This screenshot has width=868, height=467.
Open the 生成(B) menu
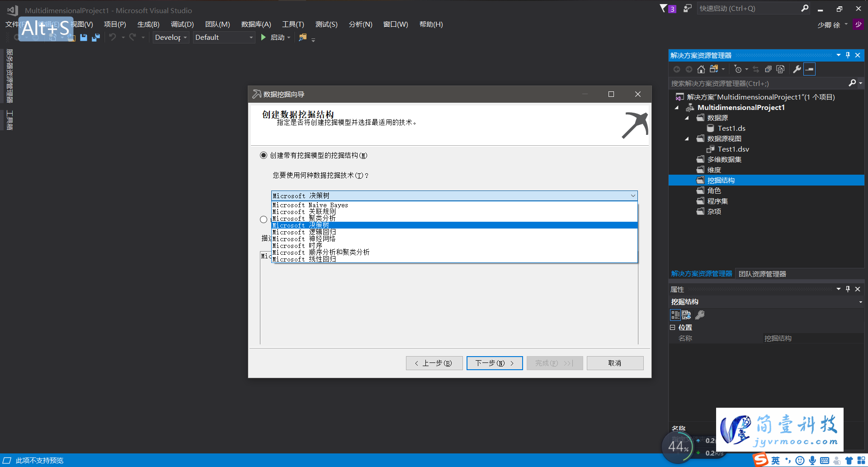click(x=148, y=24)
